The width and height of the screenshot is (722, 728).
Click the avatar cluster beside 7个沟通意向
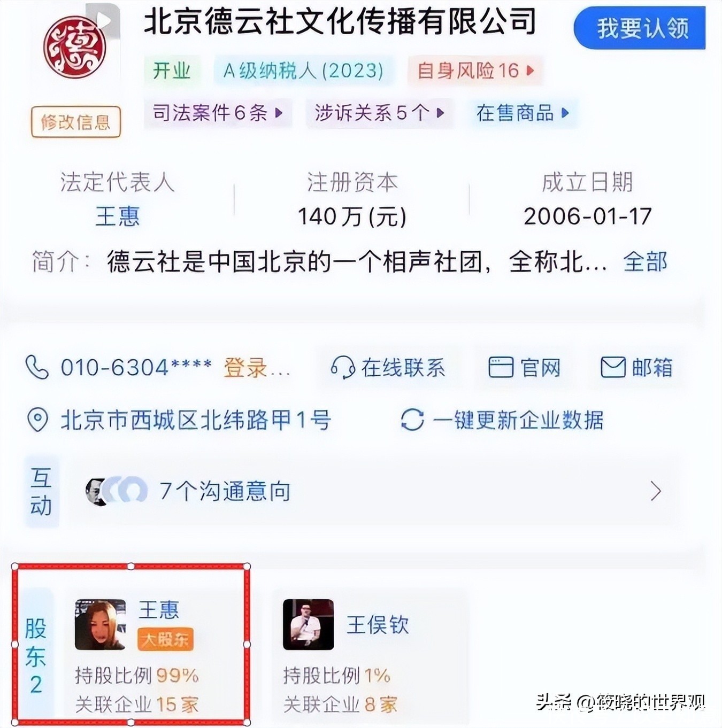click(x=117, y=491)
